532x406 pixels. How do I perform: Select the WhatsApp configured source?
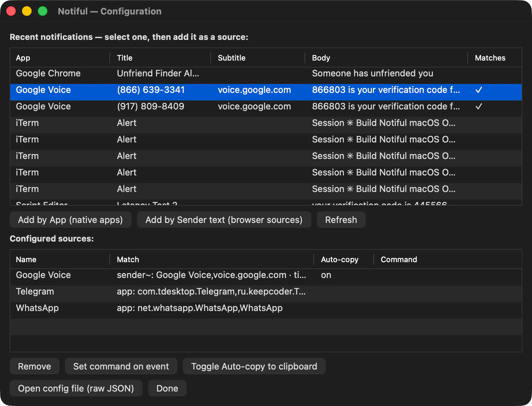tap(266, 310)
